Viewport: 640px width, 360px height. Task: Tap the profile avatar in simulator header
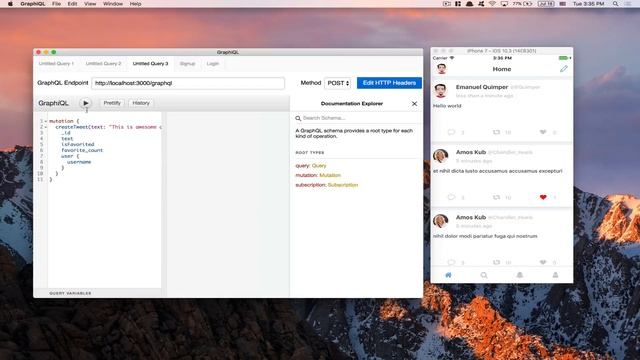tap(441, 69)
